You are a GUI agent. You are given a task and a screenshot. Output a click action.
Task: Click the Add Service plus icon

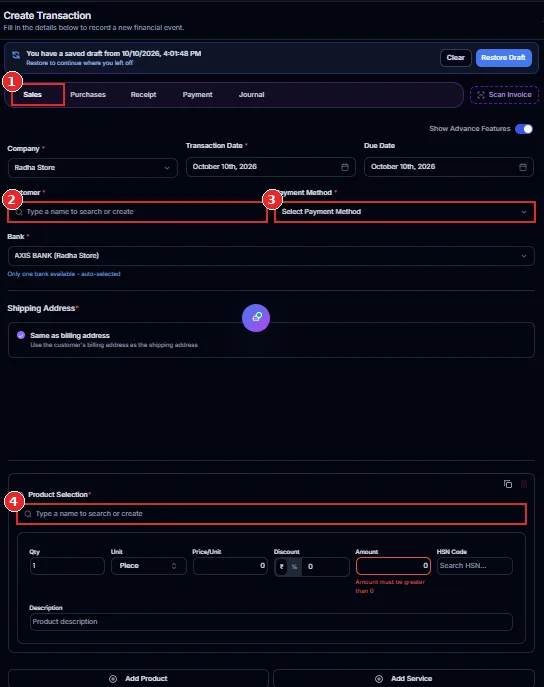379,679
